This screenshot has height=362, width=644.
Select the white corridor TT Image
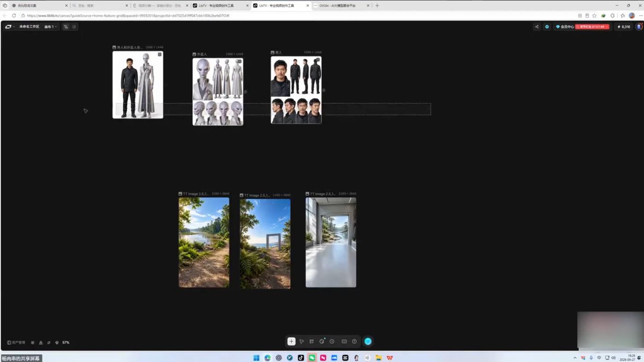pos(331,242)
